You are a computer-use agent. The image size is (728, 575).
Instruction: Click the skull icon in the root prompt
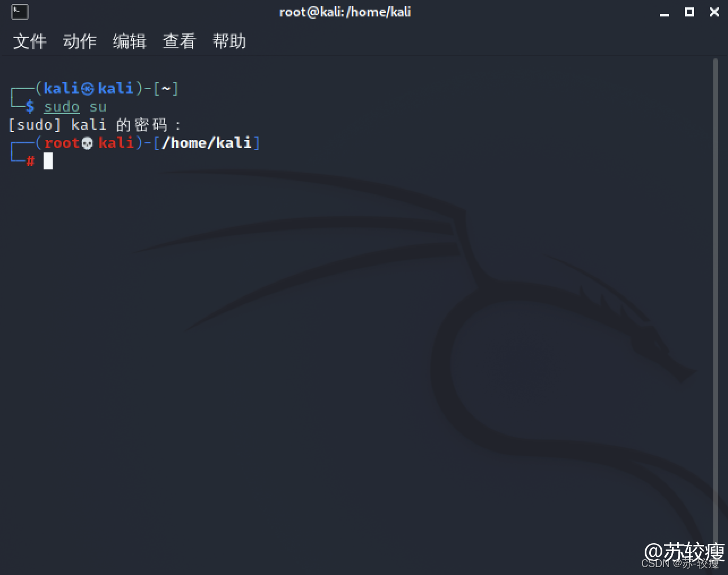(x=87, y=143)
